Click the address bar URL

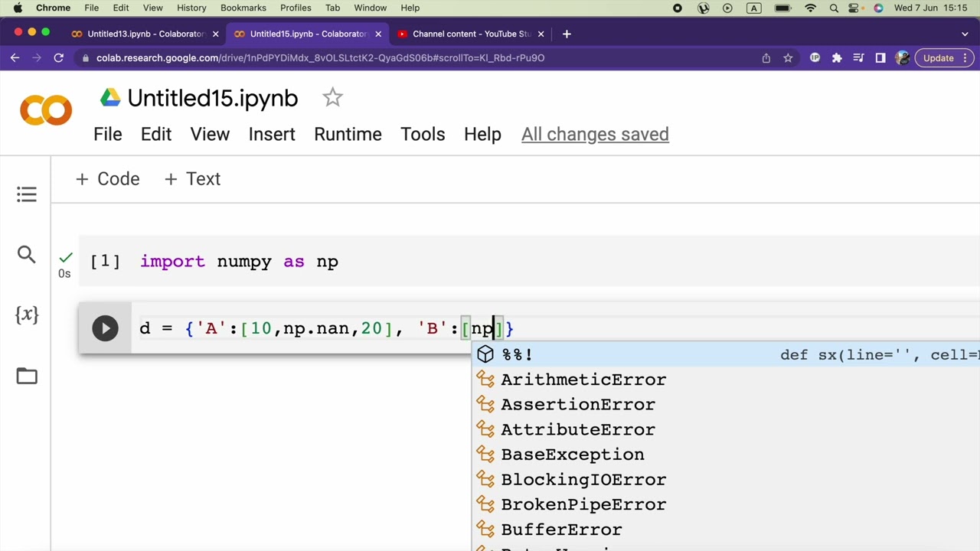tap(320, 58)
